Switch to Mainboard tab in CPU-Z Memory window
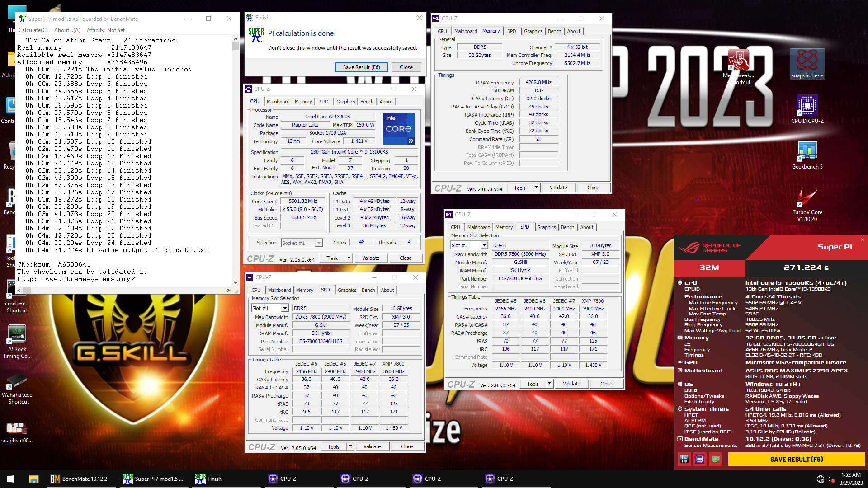Screen dimensions: 868x488 pos(466,31)
